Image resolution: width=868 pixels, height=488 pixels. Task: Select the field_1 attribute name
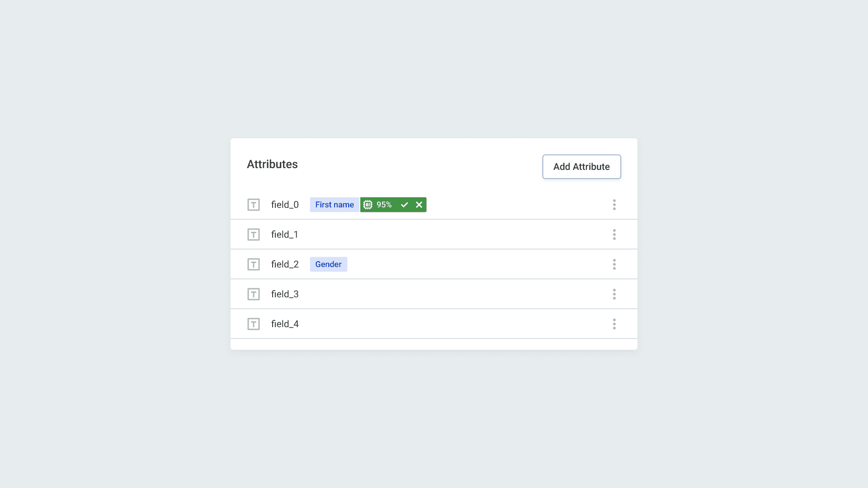(x=285, y=235)
